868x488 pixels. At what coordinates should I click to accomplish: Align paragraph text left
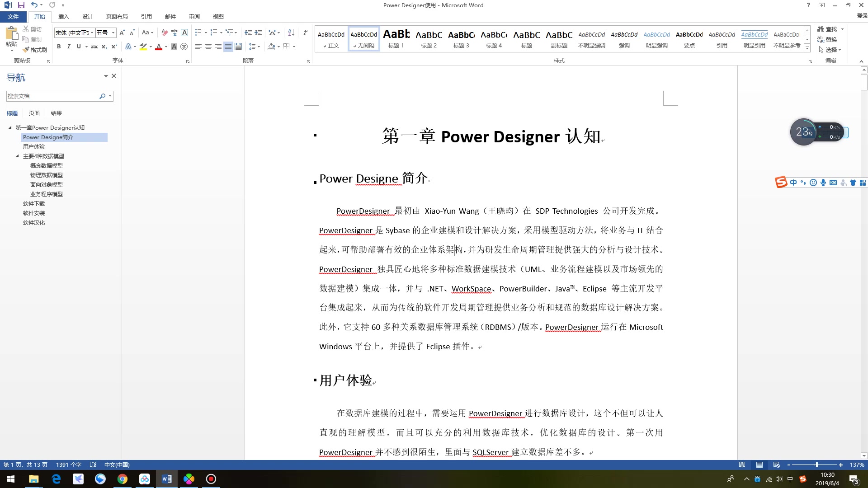click(x=198, y=47)
